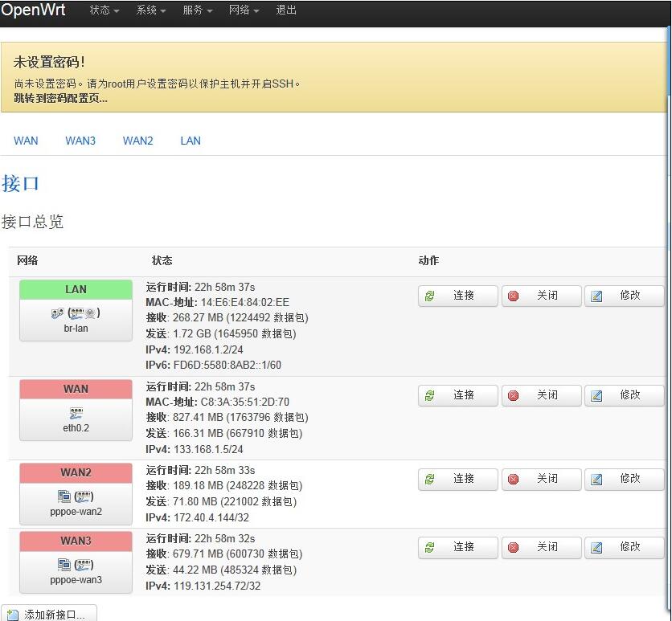Click 修改 button for LAN interface
This screenshot has height=621, width=672.
[624, 296]
